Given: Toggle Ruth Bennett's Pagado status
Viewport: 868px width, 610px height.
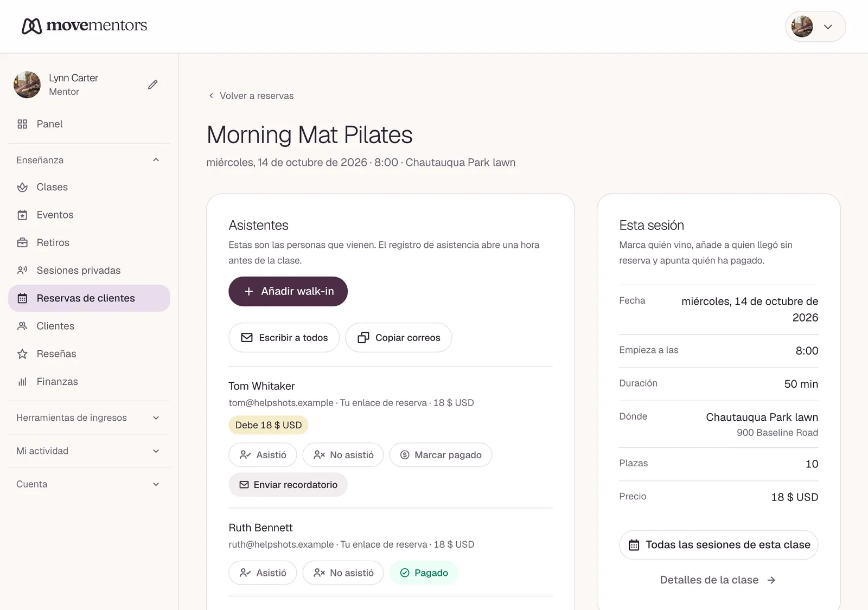Looking at the screenshot, I should point(424,573).
